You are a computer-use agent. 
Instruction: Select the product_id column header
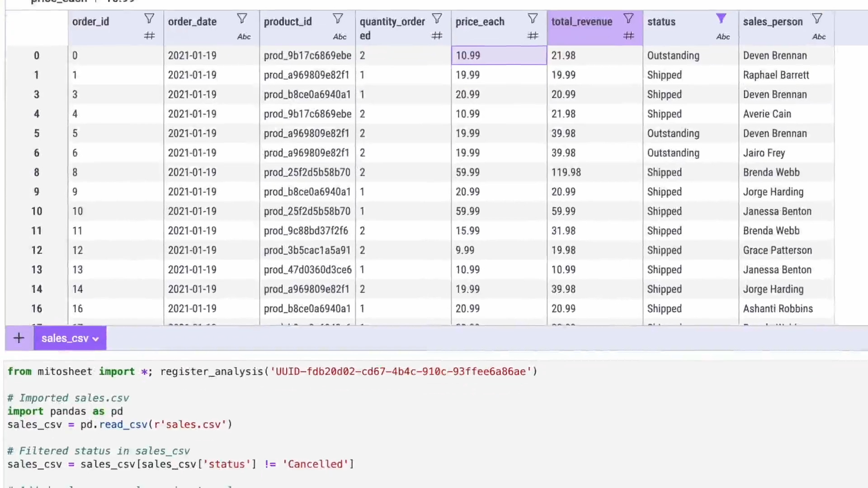(288, 22)
